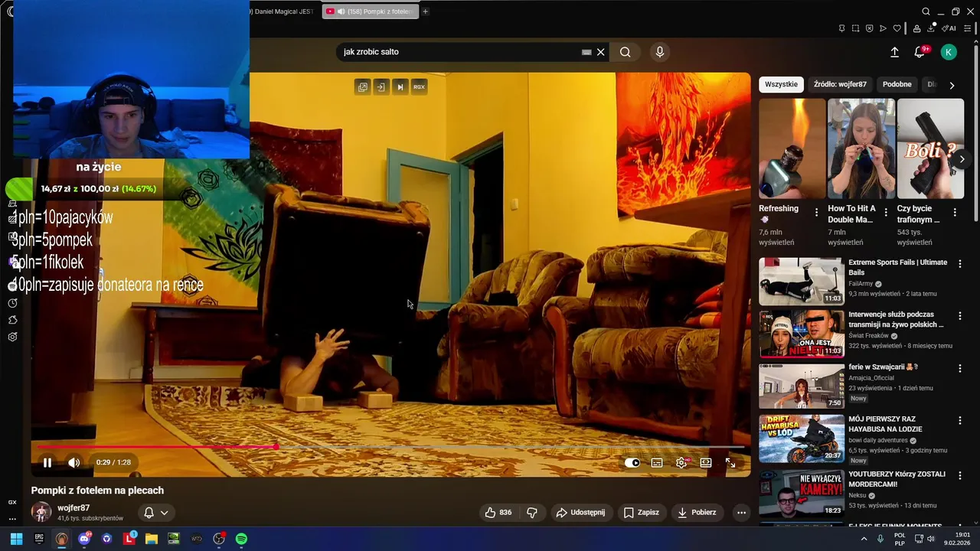Toggle the RGX video enhancement button
This screenshot has width=980, height=551.
pyautogui.click(x=419, y=87)
